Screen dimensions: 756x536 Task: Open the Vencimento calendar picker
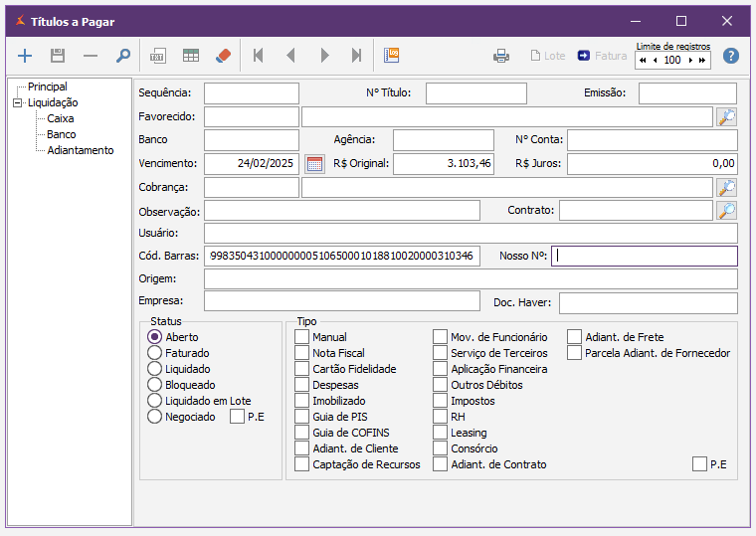(314, 164)
